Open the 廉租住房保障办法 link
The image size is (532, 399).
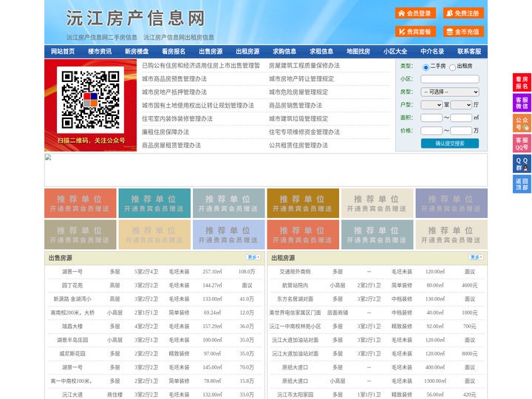point(166,132)
